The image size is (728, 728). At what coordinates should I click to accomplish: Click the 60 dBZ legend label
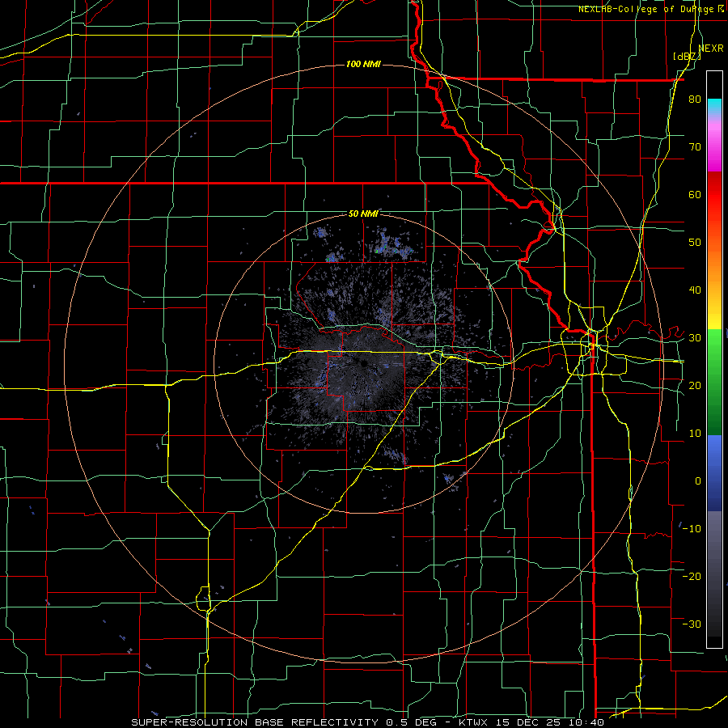tap(695, 194)
